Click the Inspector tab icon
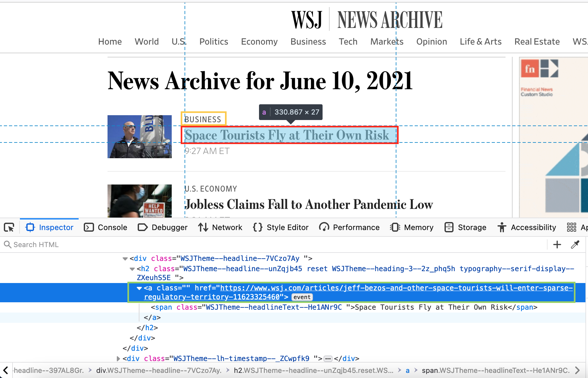The image size is (588, 378). point(30,228)
